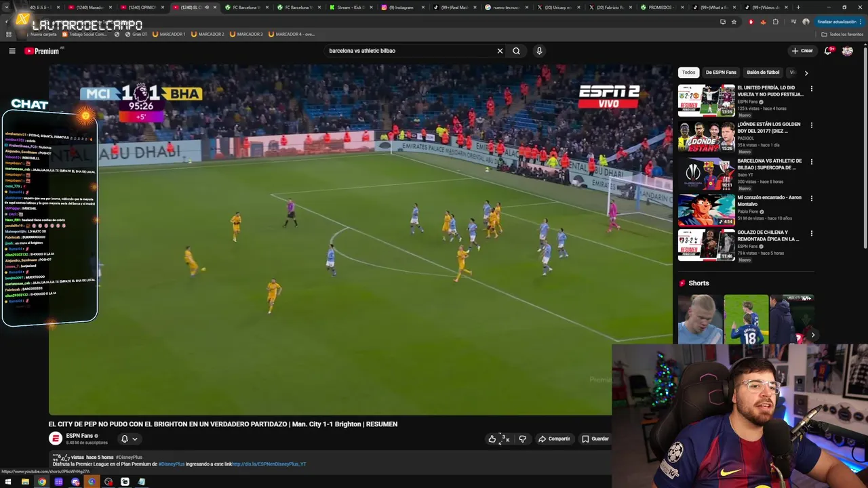This screenshot has height=488, width=868.
Task: Go to the YouTube Premium home logo
Action: pyautogui.click(x=42, y=51)
